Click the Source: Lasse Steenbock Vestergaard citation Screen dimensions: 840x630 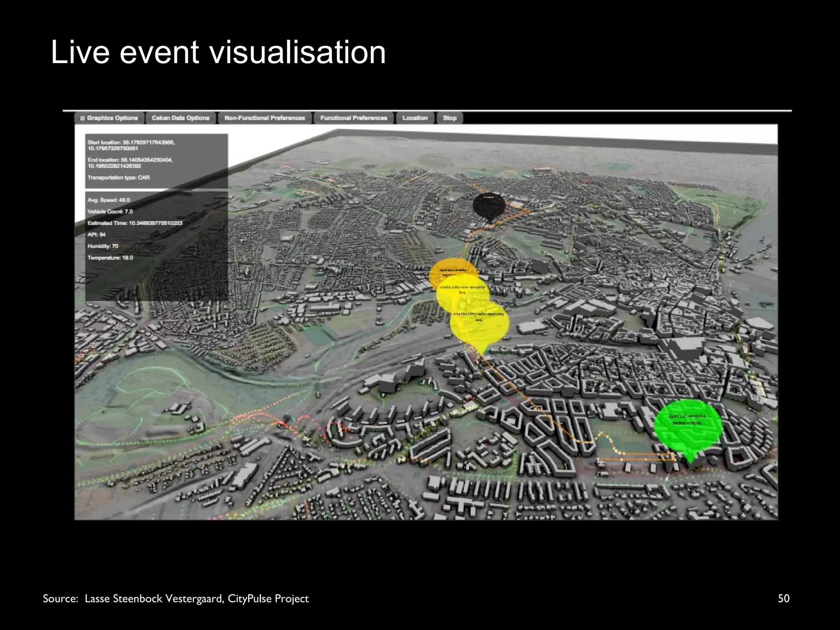point(176,598)
